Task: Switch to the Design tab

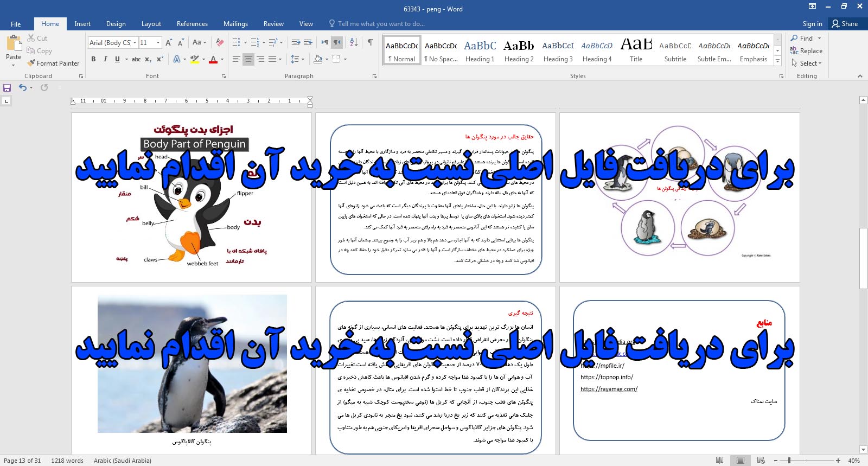Action: [116, 24]
